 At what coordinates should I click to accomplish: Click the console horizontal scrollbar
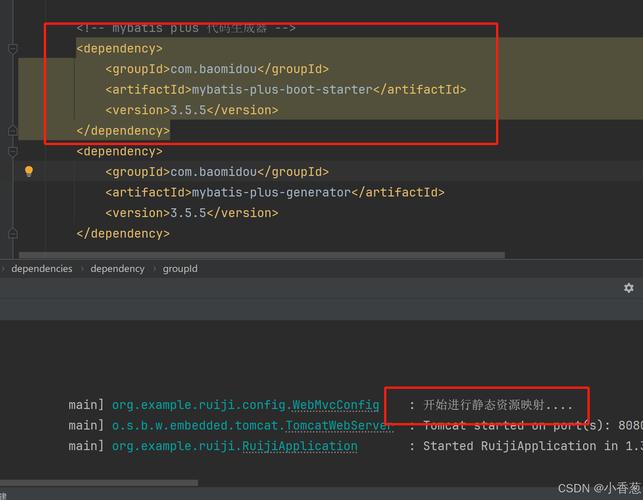click(100, 483)
